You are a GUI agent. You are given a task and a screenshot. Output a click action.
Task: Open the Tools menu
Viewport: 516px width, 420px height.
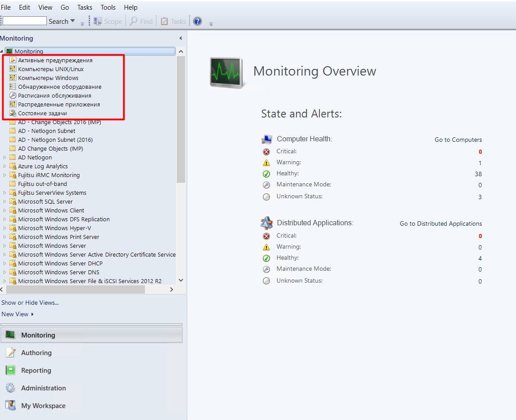(x=108, y=7)
